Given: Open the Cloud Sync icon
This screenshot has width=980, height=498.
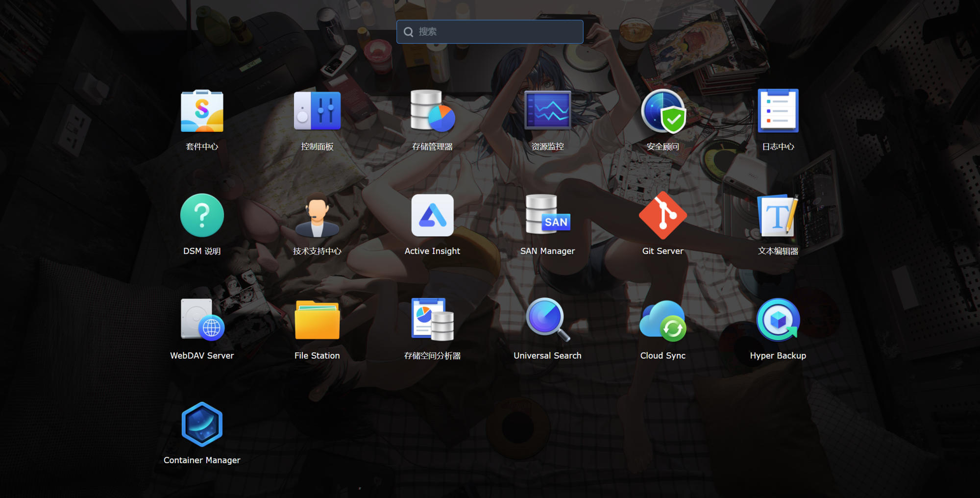Looking at the screenshot, I should coord(663,321).
